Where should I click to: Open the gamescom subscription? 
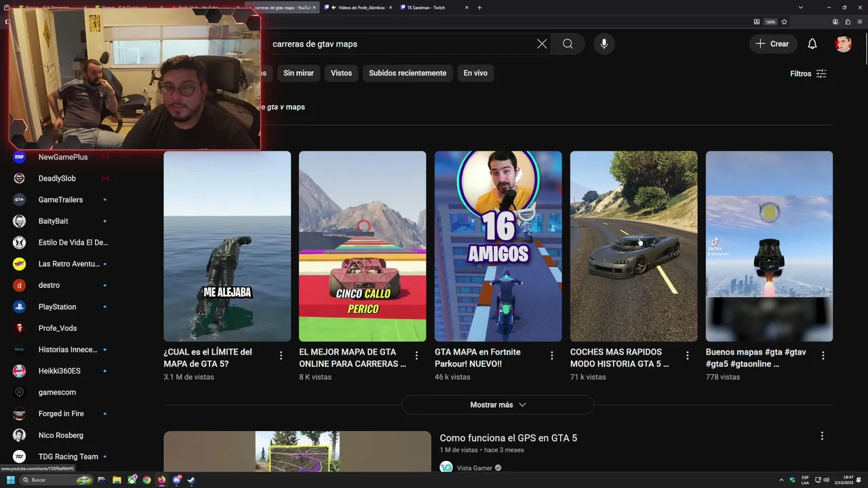tap(57, 392)
